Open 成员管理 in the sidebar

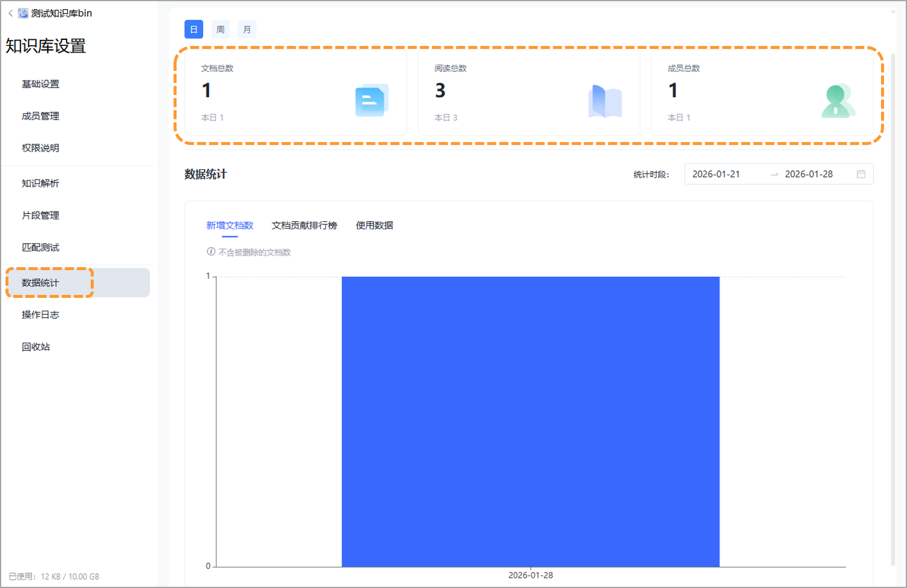point(40,115)
